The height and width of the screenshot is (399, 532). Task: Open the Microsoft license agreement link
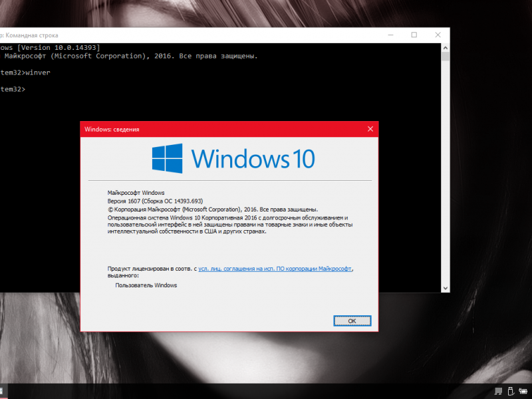275,269
